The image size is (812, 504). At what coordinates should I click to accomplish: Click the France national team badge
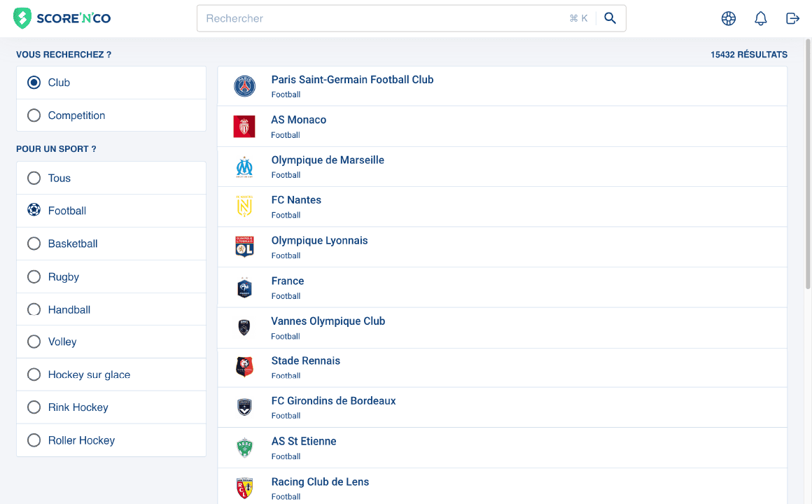tap(244, 287)
